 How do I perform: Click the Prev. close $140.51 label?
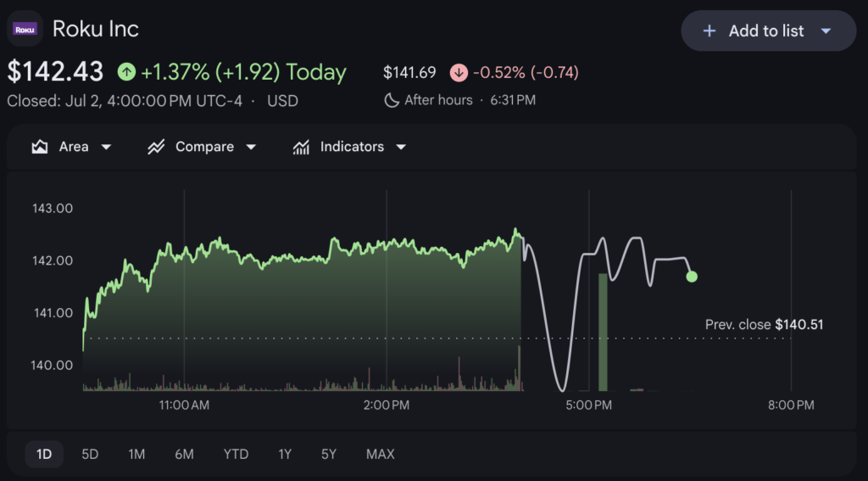[x=764, y=325]
